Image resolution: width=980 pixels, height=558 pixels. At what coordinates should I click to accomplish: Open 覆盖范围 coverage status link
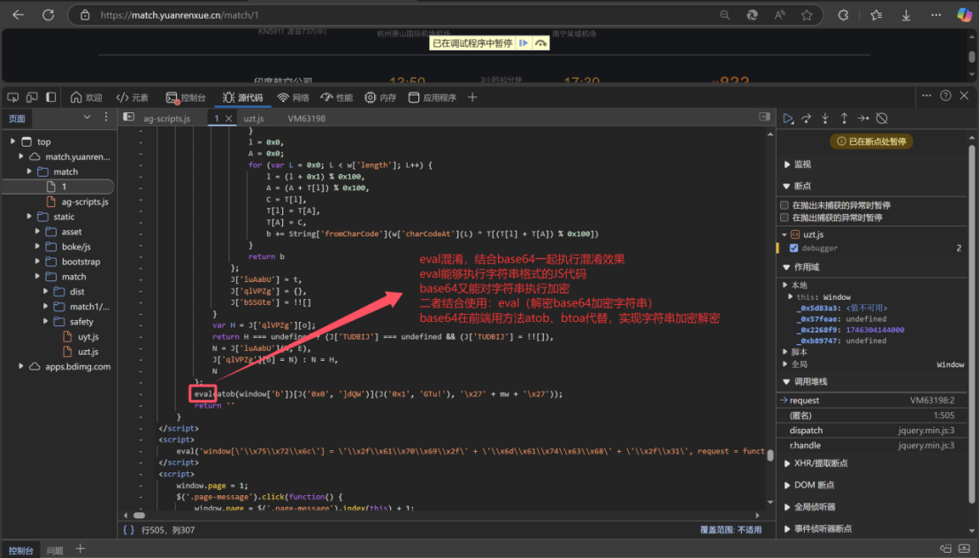[x=731, y=530]
